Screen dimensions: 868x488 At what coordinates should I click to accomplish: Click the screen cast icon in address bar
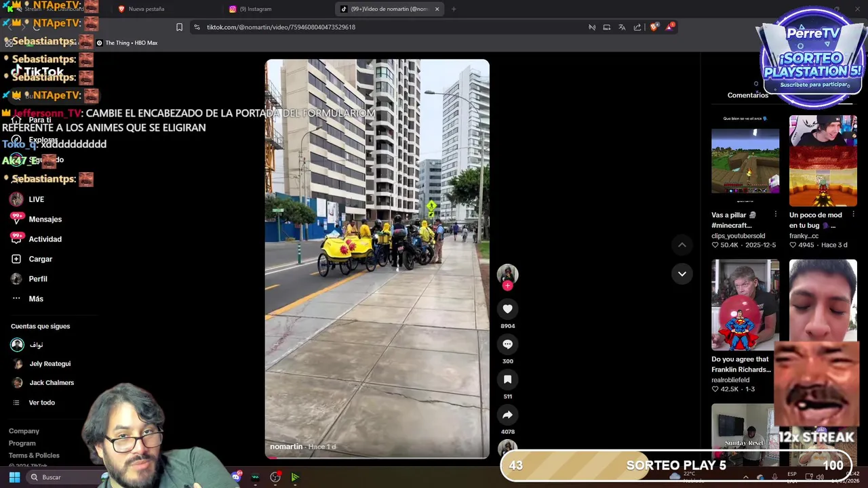coord(607,27)
